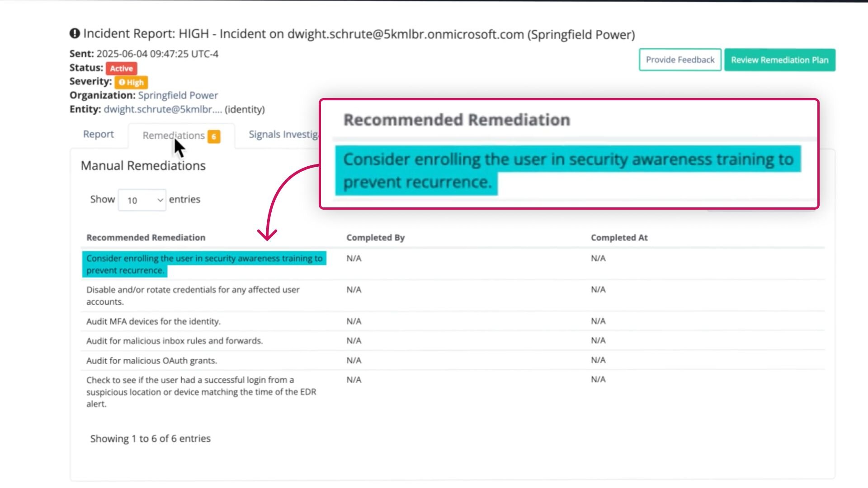
Task: Open the dwight.schrute entity link
Action: [163, 109]
